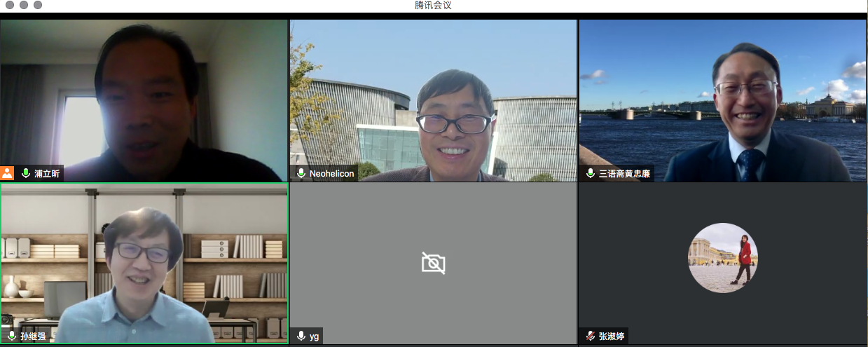This screenshot has height=347, width=868.
Task: Maximize the 腾讯会议 window
Action: pos(37,5)
